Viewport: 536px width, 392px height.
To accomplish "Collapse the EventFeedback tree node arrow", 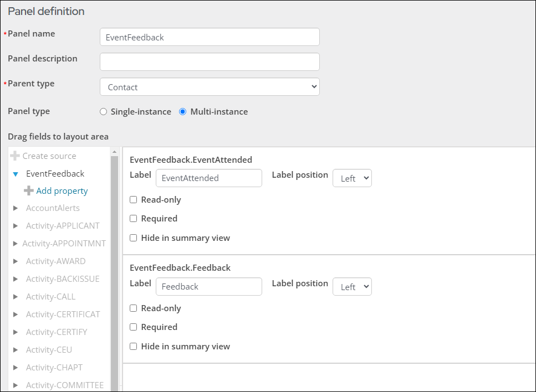I will [16, 174].
